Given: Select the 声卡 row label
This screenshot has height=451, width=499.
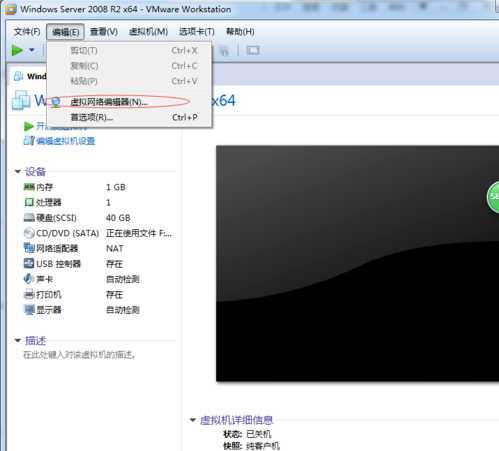Looking at the screenshot, I should pos(45,279).
